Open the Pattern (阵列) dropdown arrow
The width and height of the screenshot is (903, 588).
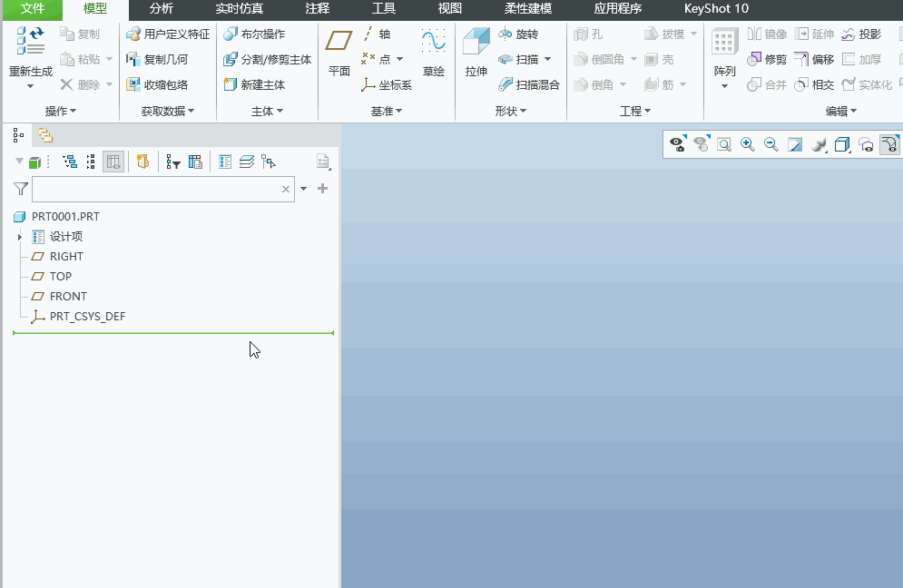pyautogui.click(x=724, y=86)
